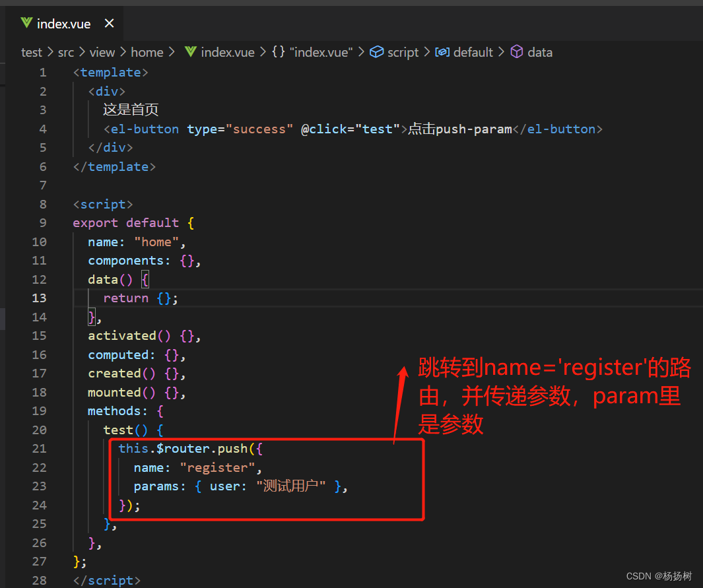Screen dimensions: 703x588
Task: Click 'created()' on line 17
Action: tap(121, 374)
